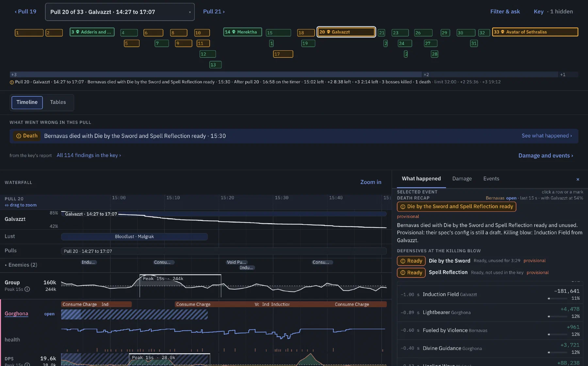Select the Fueled by Violence Bernavas row
This screenshot has height=366, width=588.
(x=490, y=330)
